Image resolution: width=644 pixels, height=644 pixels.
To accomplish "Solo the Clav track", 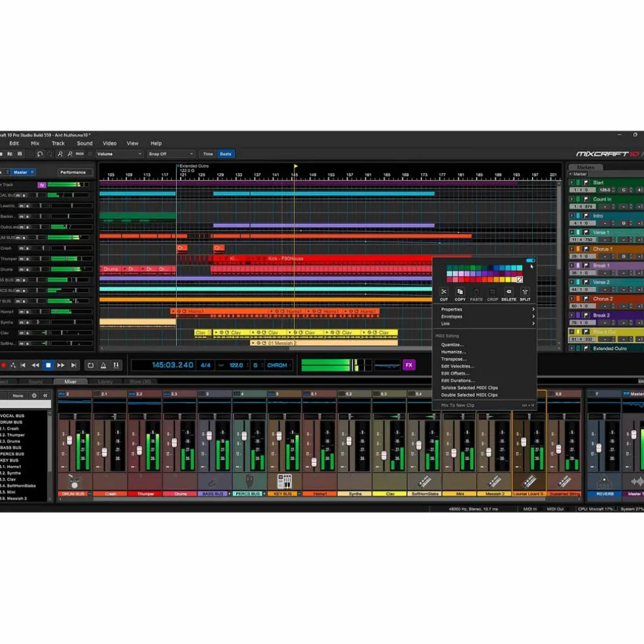I will point(27,333).
